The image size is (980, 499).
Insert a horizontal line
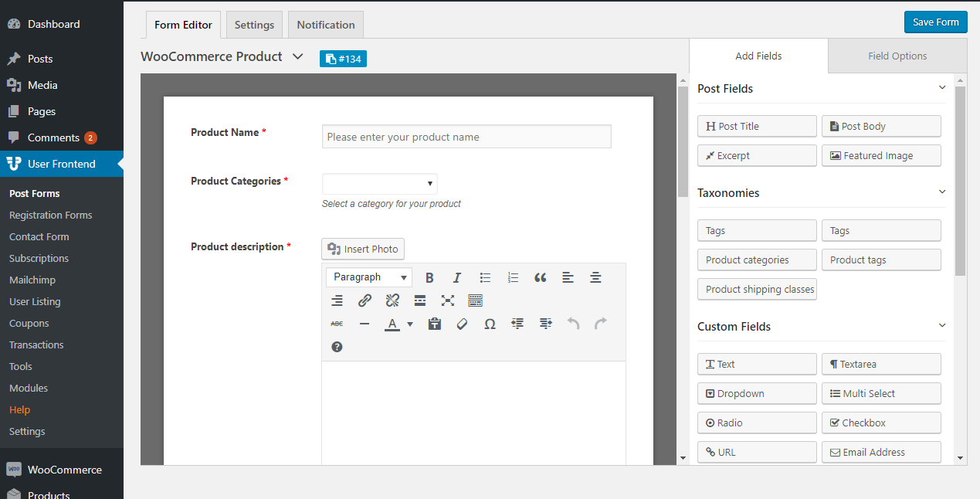365,324
